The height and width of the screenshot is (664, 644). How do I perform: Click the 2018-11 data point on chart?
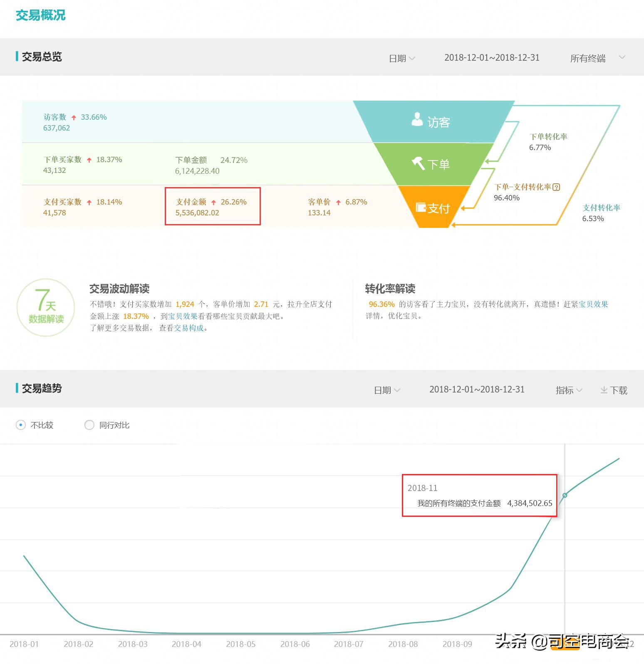point(565,495)
